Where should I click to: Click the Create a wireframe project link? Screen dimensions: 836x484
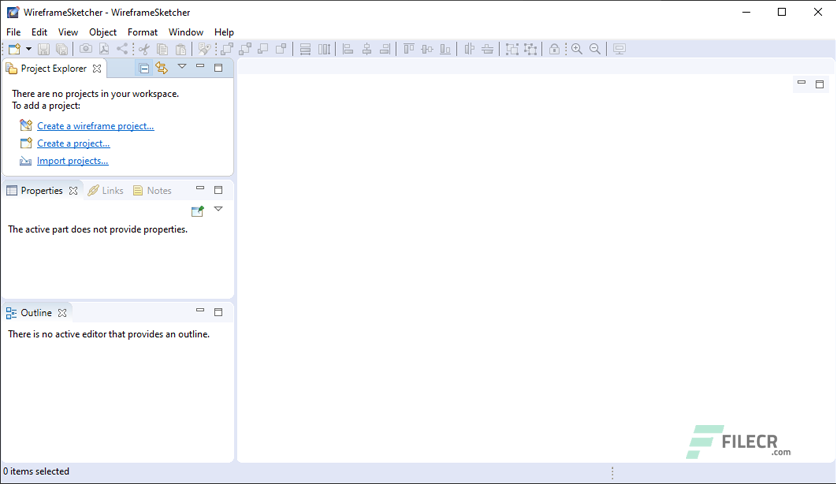click(x=95, y=126)
